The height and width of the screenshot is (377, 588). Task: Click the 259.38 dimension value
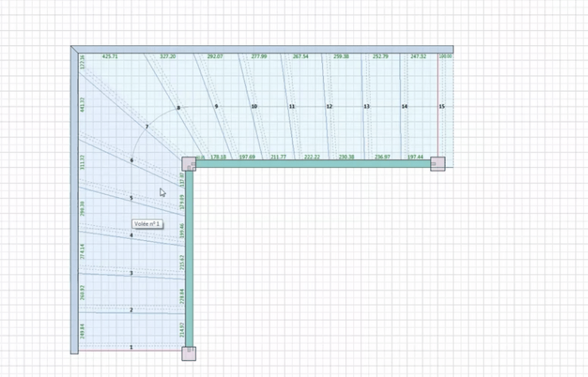[x=341, y=57]
